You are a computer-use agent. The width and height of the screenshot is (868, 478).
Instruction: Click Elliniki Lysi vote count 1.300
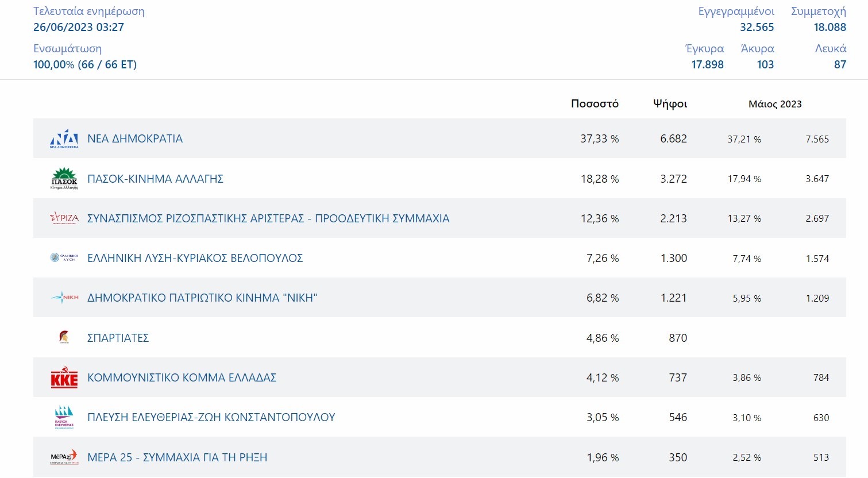click(x=673, y=258)
